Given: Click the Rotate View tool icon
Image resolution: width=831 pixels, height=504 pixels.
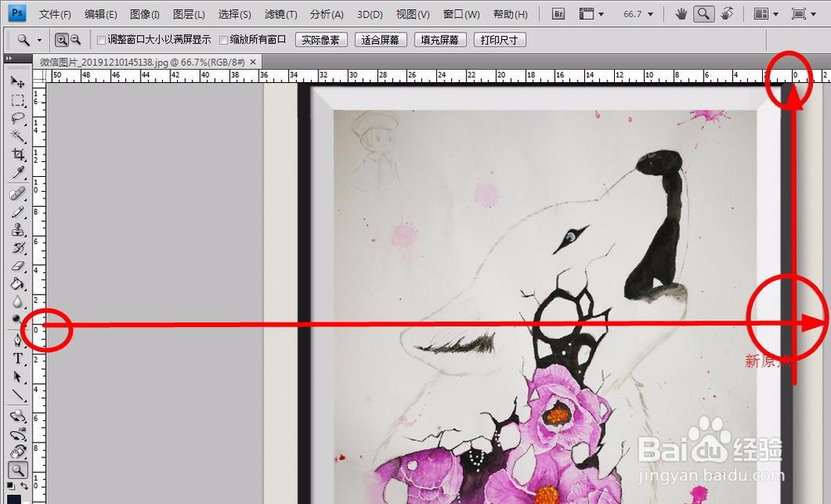Looking at the screenshot, I should (726, 14).
